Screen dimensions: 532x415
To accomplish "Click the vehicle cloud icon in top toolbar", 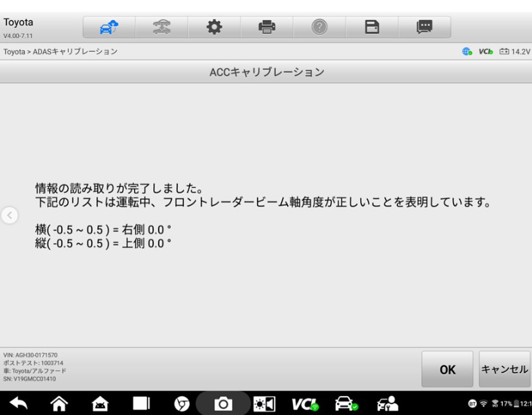I will 109,27.
